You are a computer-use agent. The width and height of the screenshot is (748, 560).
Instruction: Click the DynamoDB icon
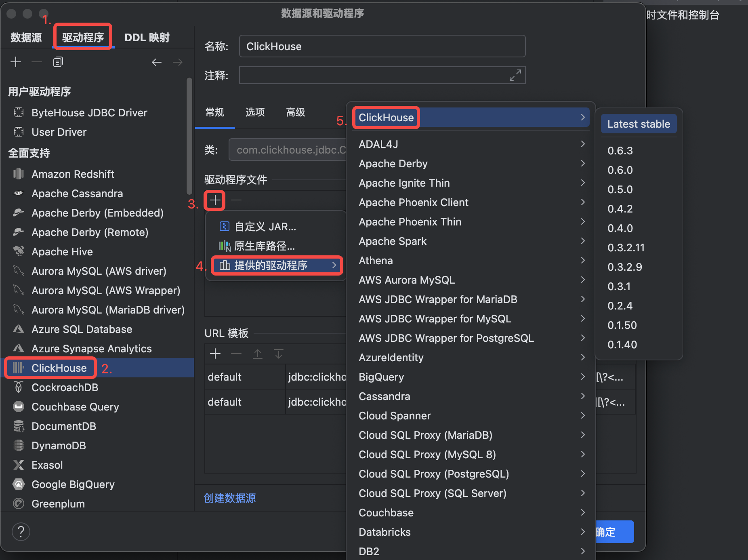coord(19,445)
